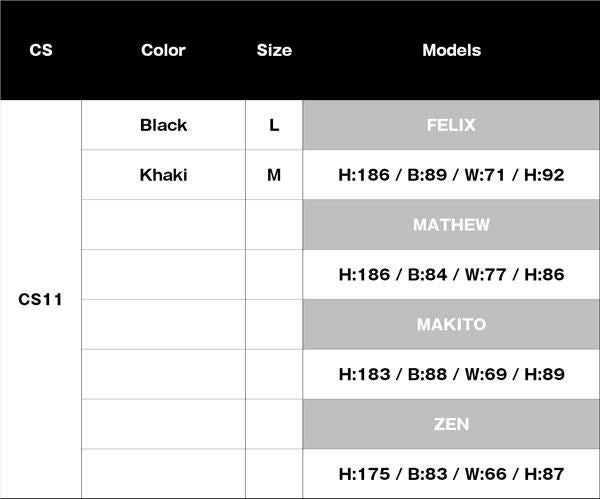This screenshot has width=600, height=499.
Task: Select Mathew's measurements H:186 / B:84 cell
Action: [x=451, y=274]
